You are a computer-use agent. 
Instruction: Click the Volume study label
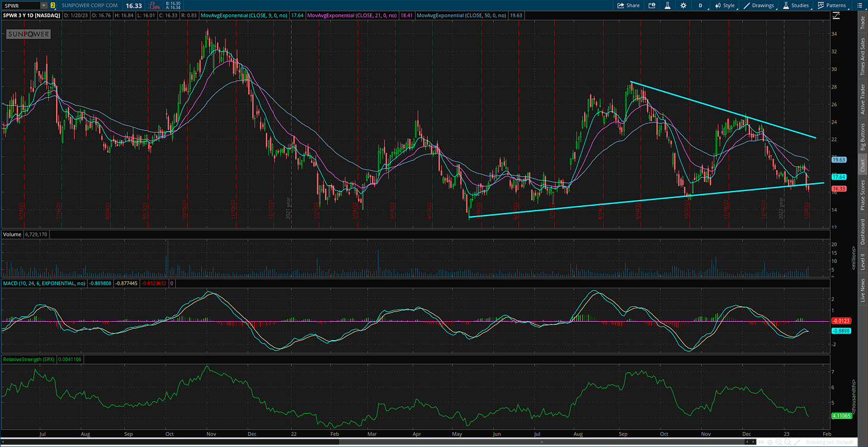pyautogui.click(x=12, y=234)
